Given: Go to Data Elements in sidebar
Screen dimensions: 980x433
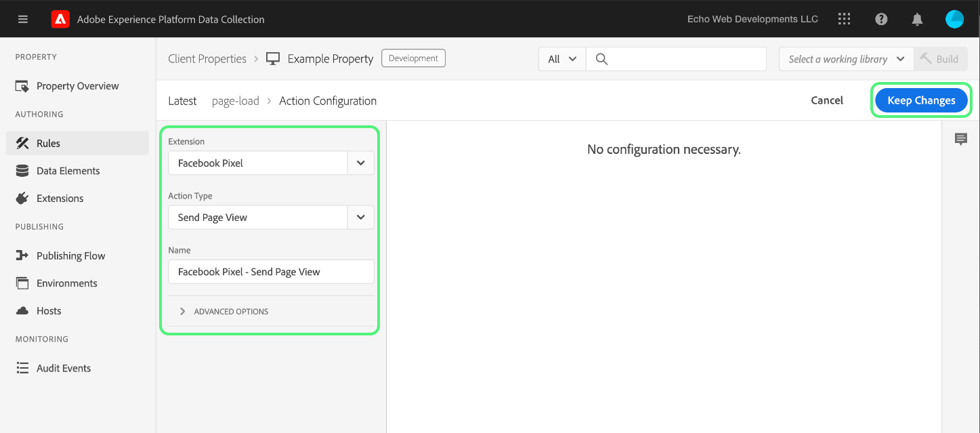Looking at the screenshot, I should click(68, 171).
